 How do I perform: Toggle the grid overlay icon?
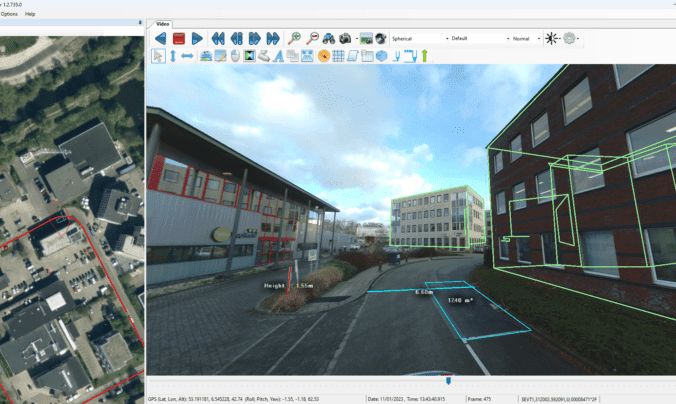point(338,56)
